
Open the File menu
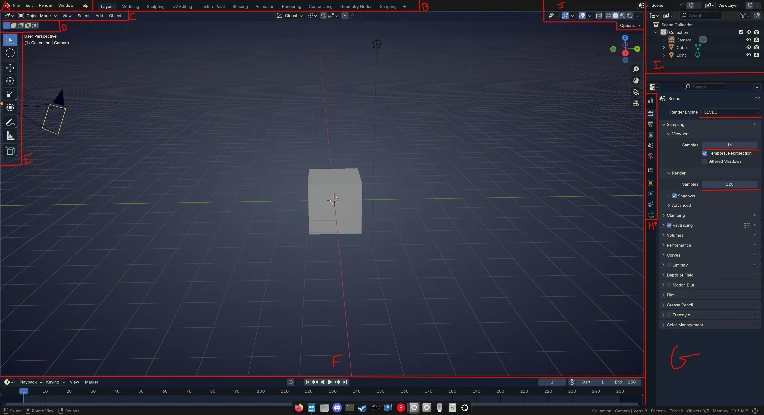click(x=17, y=6)
